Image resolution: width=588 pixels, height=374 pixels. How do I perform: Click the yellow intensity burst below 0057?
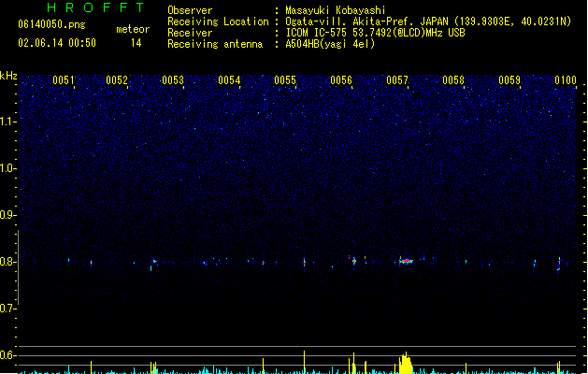(406, 363)
